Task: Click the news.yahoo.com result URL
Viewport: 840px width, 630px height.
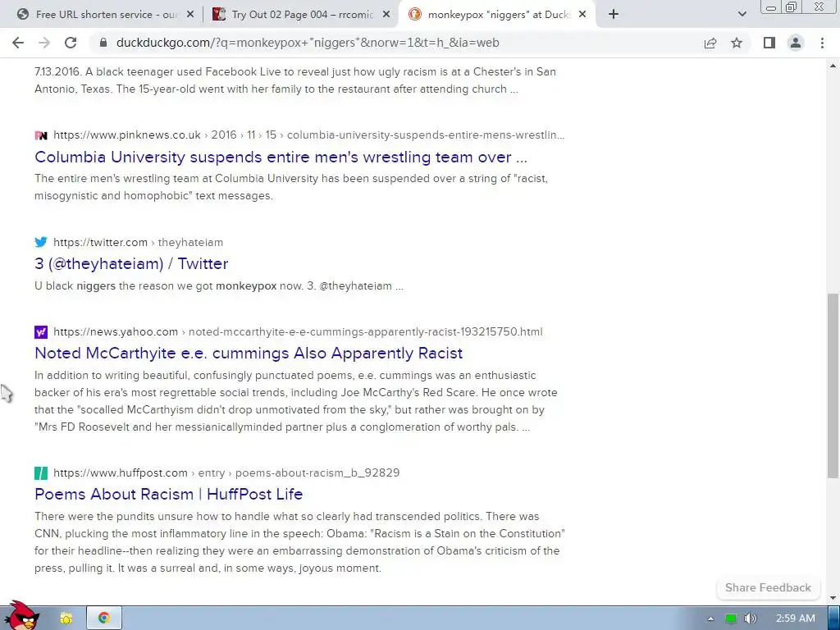Action: tap(298, 331)
